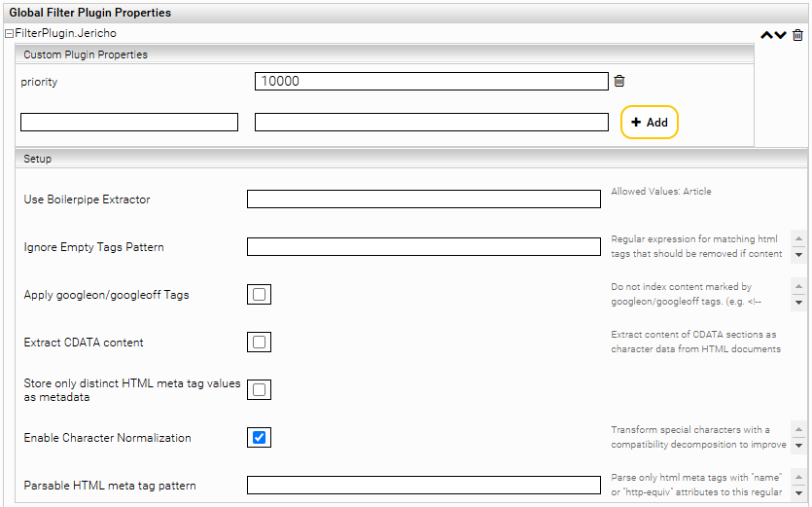Viewport: 812px width, 507px height.
Task: Click the 'Enable Character Normalization' label
Action: (107, 438)
